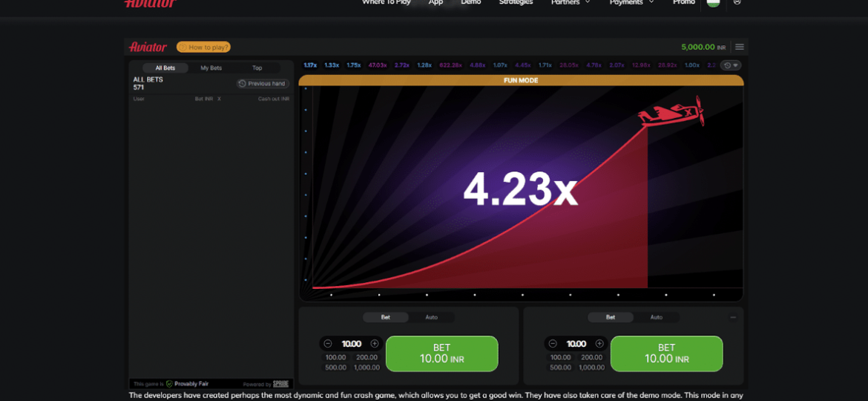Viewport: 868px width, 401px height.
Task: Open the flag language selector in navigation
Action: pyautogui.click(x=714, y=2)
